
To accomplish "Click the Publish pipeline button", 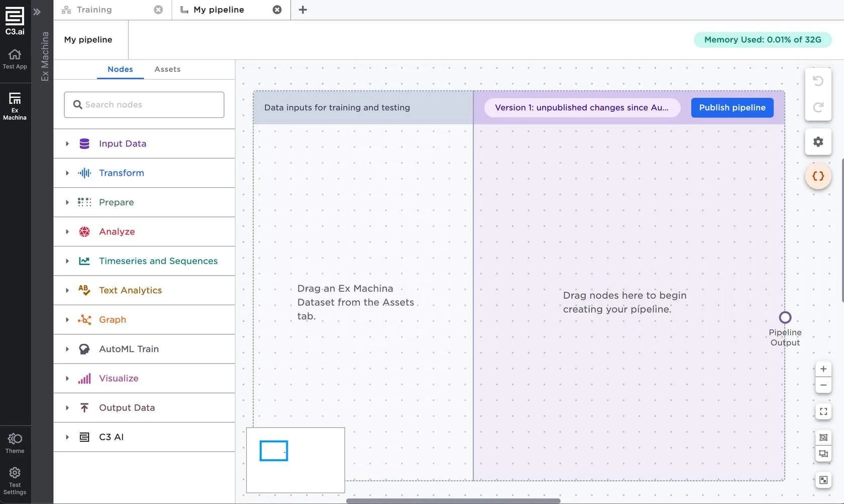I will pos(732,107).
